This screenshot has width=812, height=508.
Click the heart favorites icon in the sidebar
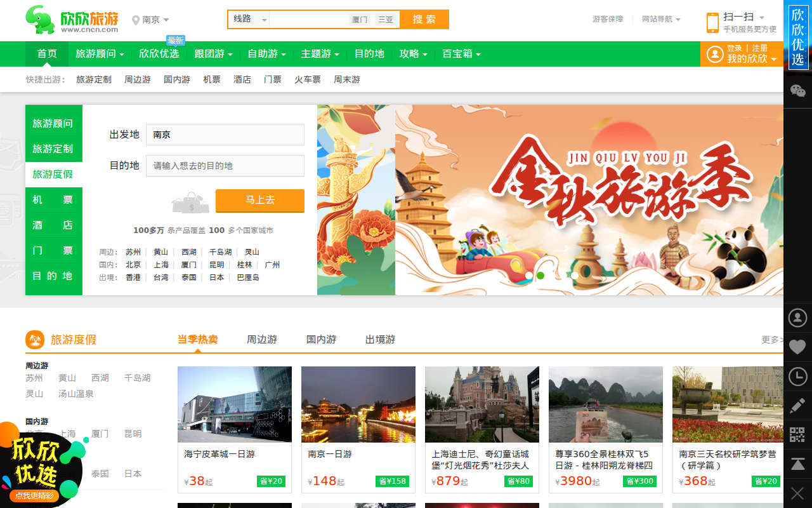click(797, 347)
